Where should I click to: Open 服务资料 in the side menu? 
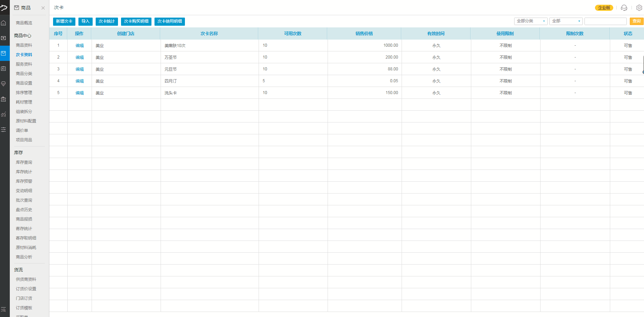(x=24, y=64)
